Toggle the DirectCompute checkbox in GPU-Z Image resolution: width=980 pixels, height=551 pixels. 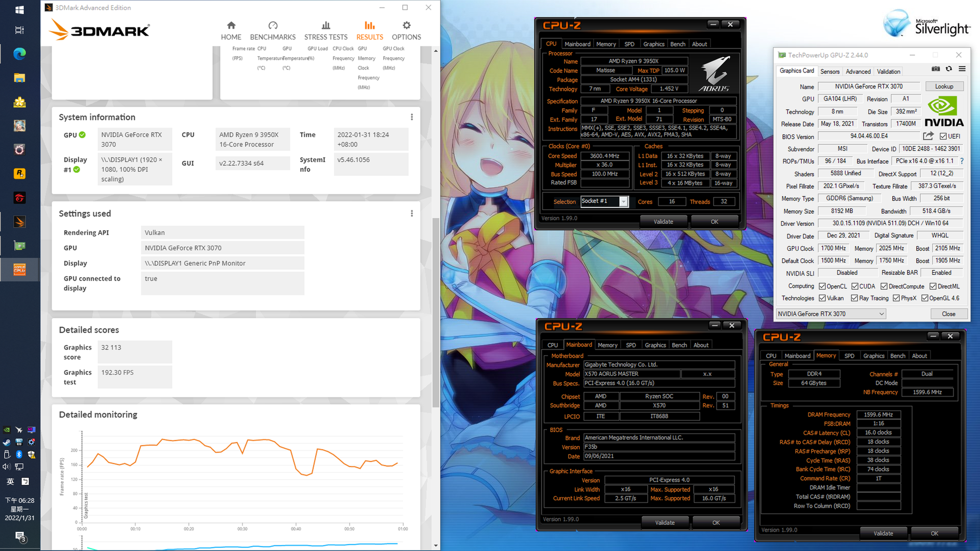(884, 286)
